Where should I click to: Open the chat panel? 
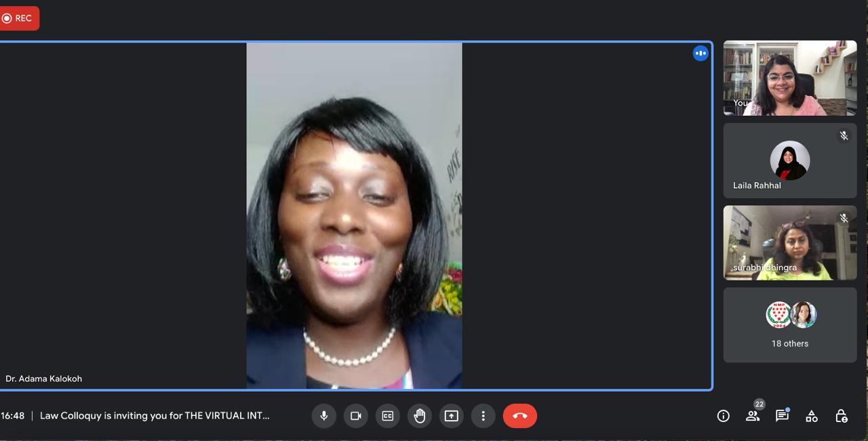click(782, 416)
